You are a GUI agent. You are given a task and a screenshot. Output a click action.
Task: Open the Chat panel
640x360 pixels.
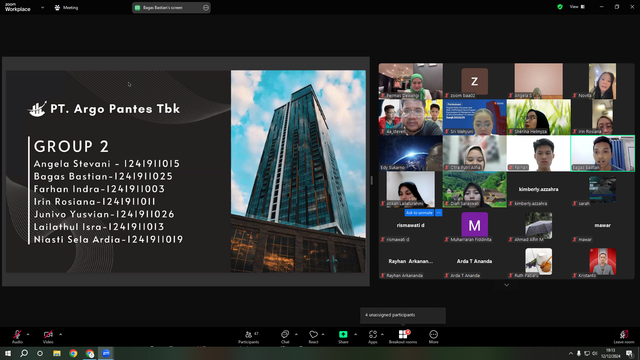[x=285, y=337]
